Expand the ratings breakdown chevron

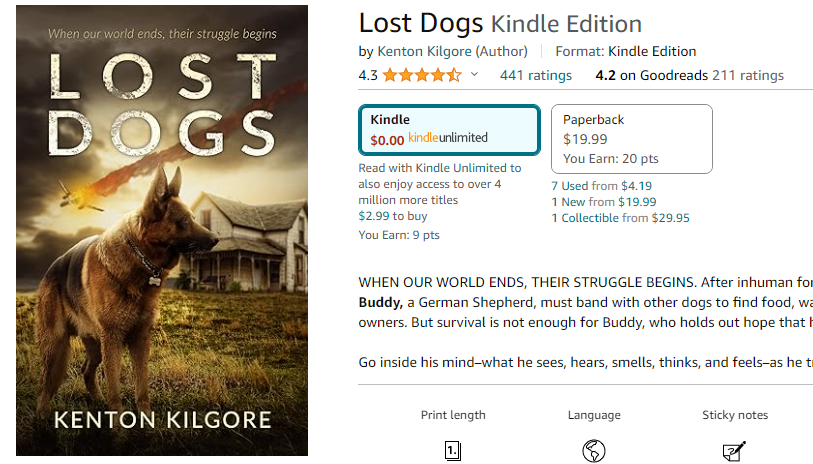474,75
